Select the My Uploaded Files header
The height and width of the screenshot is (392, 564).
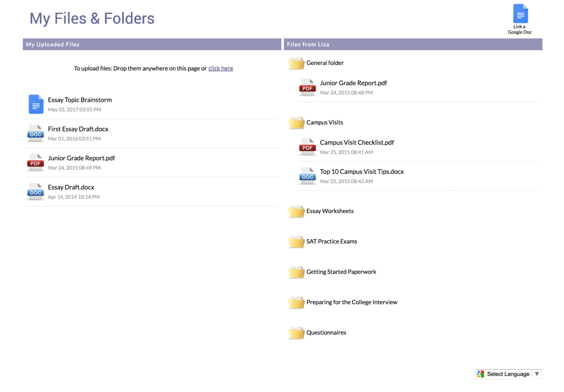pos(52,44)
